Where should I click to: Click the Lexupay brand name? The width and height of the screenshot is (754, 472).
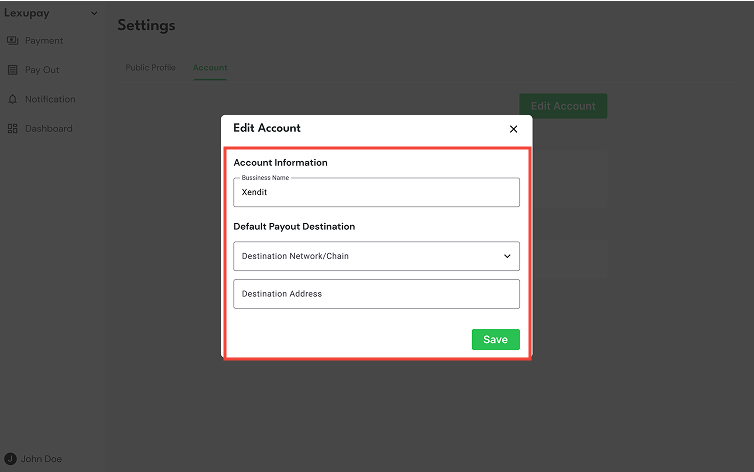coord(27,13)
